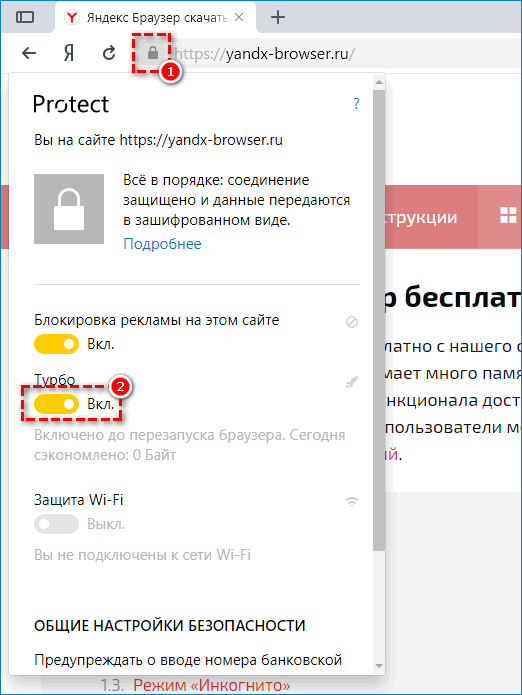
Task: Turn off ad blocking on this site
Action: (56, 344)
